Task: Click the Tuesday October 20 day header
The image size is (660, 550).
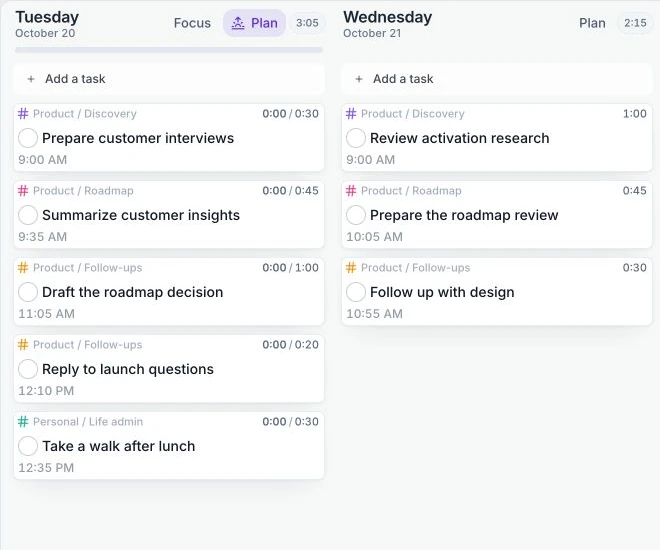Action: click(47, 24)
